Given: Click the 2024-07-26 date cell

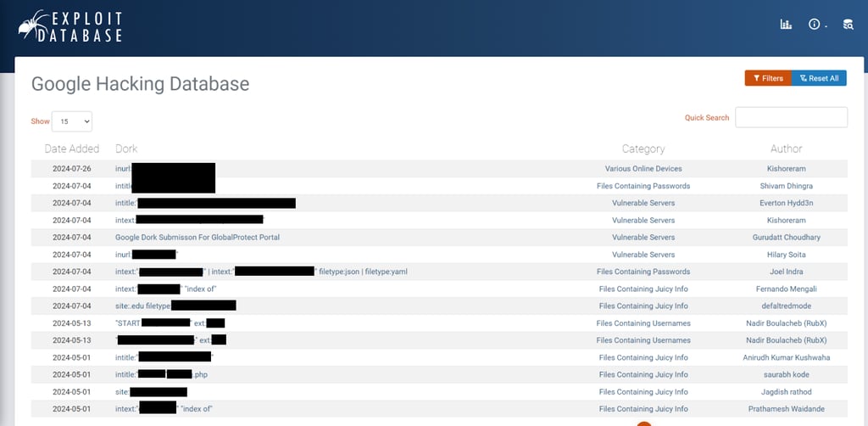Looking at the screenshot, I should (72, 168).
